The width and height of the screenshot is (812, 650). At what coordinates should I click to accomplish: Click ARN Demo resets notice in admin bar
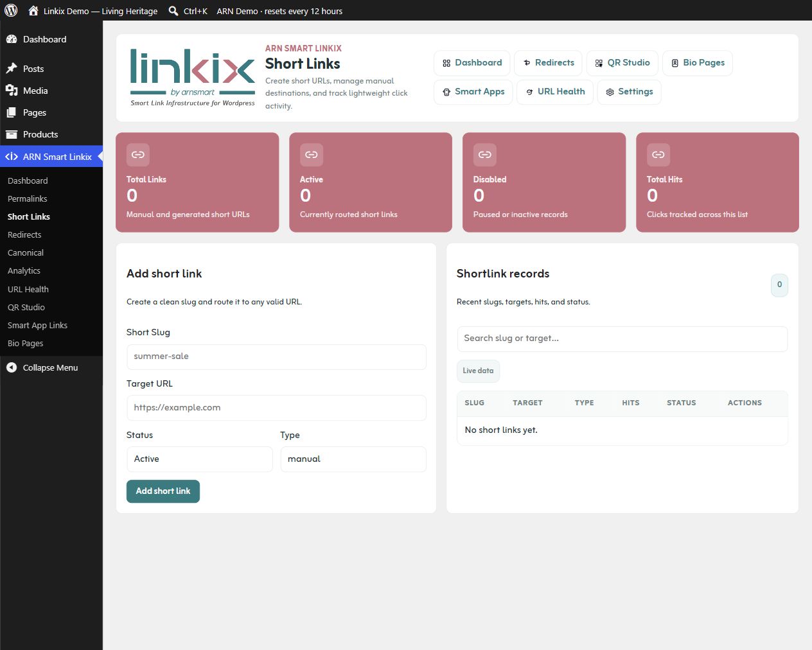(x=279, y=11)
